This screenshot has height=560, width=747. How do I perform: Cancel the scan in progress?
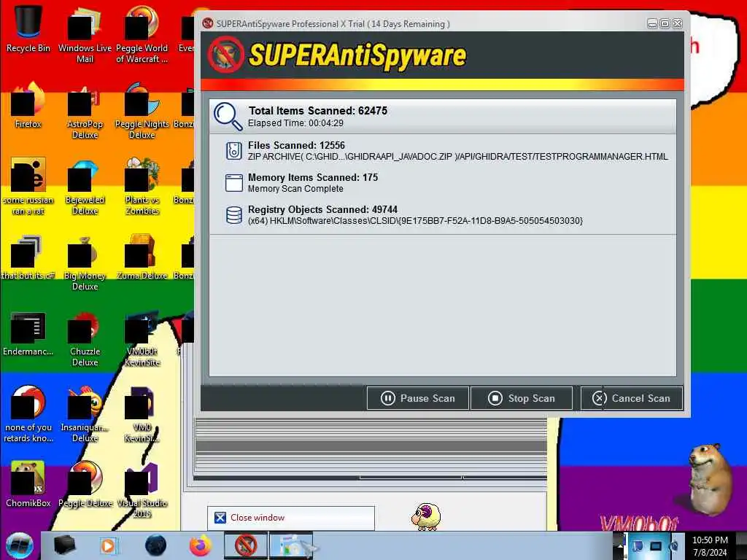pyautogui.click(x=632, y=398)
